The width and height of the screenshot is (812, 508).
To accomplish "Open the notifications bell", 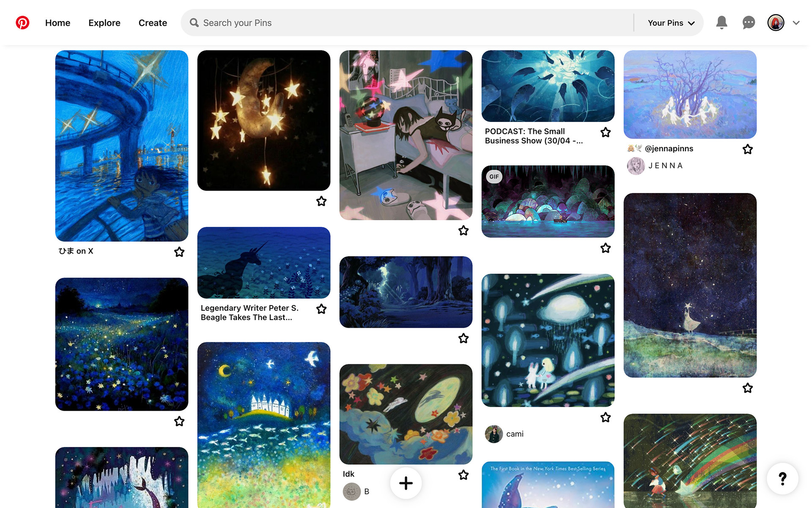I will tap(721, 22).
